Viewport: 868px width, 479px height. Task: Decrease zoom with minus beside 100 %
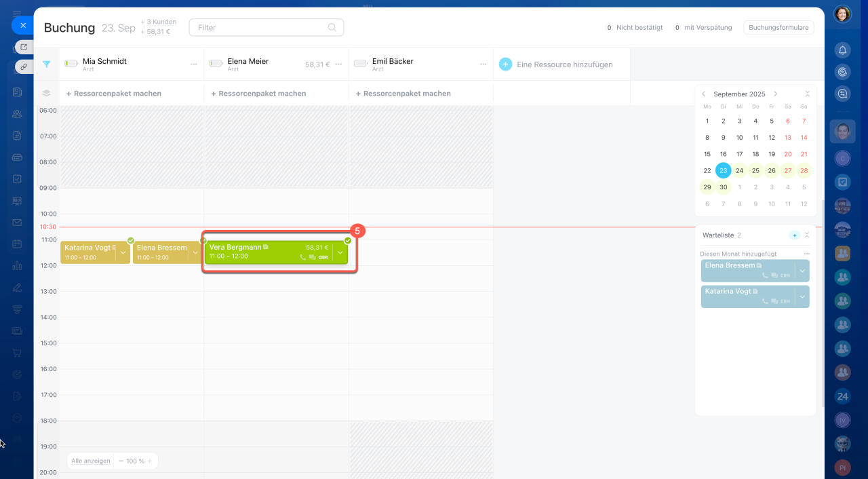point(121,461)
